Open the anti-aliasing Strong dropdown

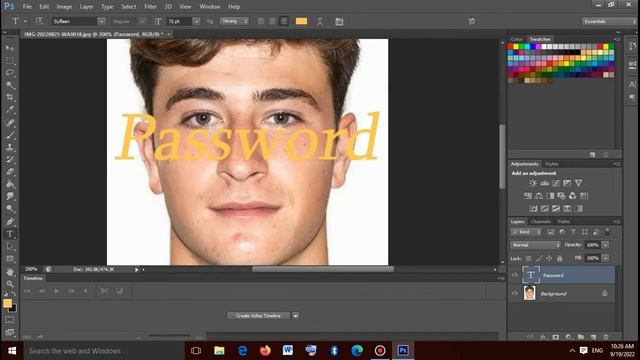pos(234,21)
